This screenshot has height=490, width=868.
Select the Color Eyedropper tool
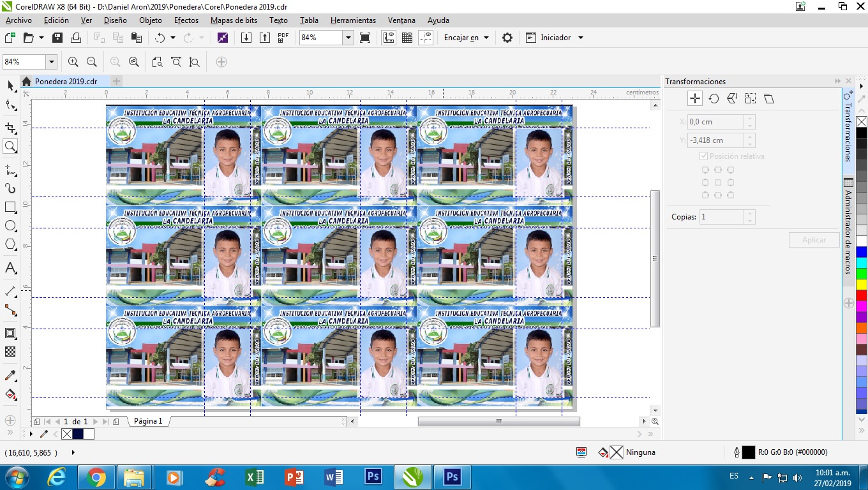coord(11,376)
